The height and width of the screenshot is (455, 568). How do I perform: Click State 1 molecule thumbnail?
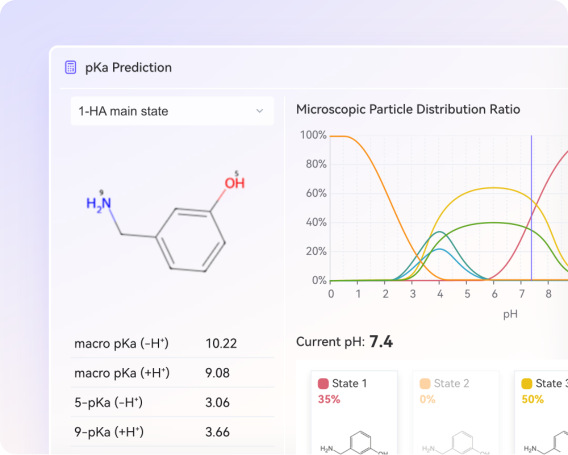pos(354,443)
